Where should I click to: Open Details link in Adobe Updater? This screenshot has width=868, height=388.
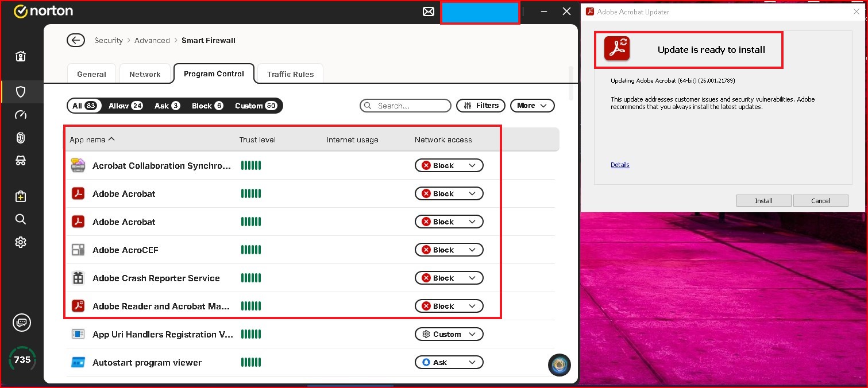tap(620, 165)
